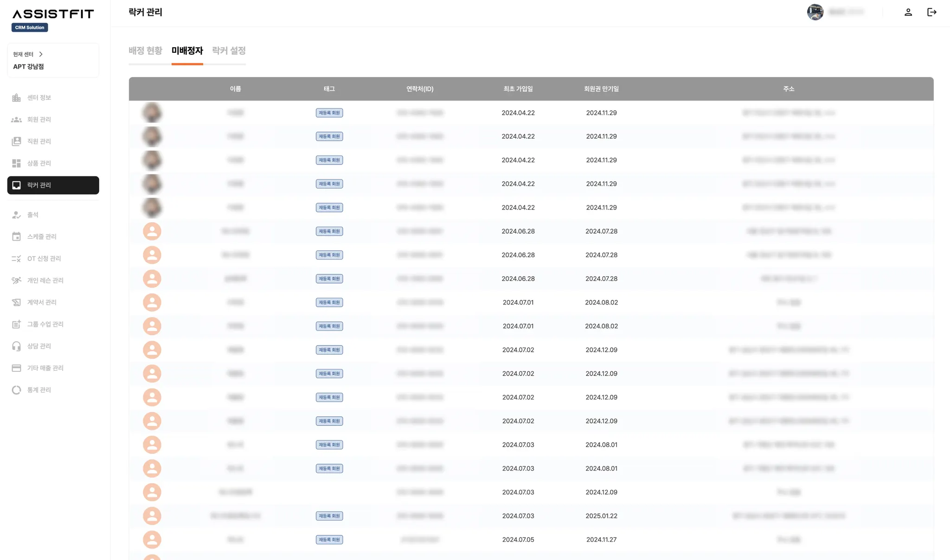Image resolution: width=950 pixels, height=560 pixels.
Task: Click the ASSISTFIT logo
Action: coord(53,14)
